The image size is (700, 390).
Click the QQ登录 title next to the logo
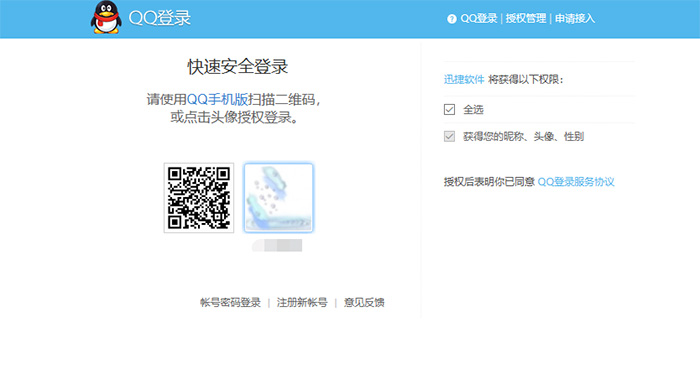click(x=160, y=18)
